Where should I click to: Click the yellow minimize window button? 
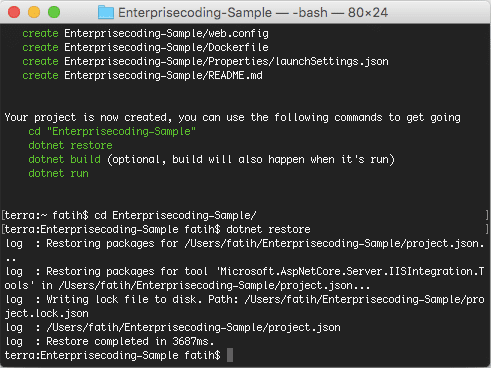[x=34, y=12]
